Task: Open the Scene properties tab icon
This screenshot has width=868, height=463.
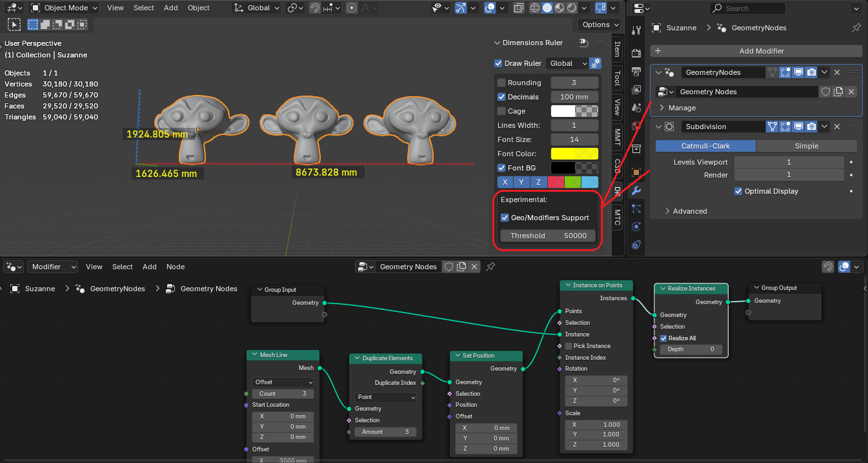Action: point(637,107)
